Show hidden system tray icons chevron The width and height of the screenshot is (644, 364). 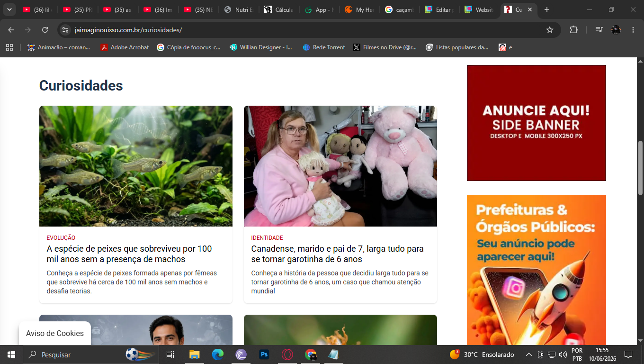[529, 355]
